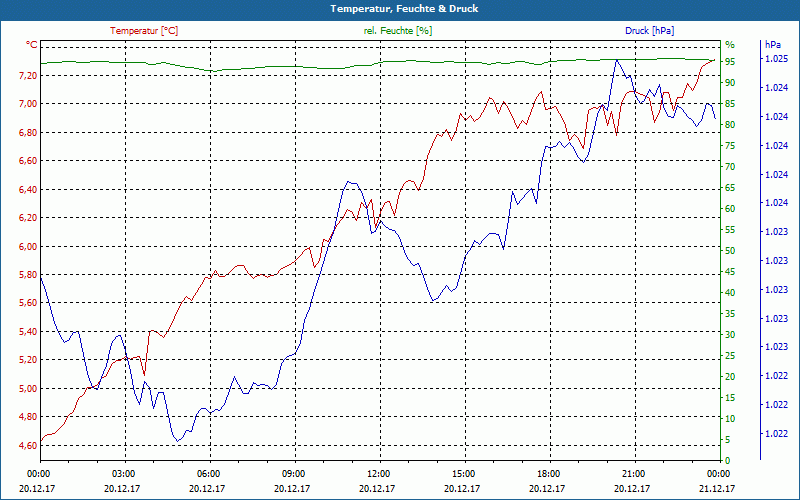Click the '5,20' temperature axis value
Viewport: 800px width, 500px height.
click(x=28, y=360)
